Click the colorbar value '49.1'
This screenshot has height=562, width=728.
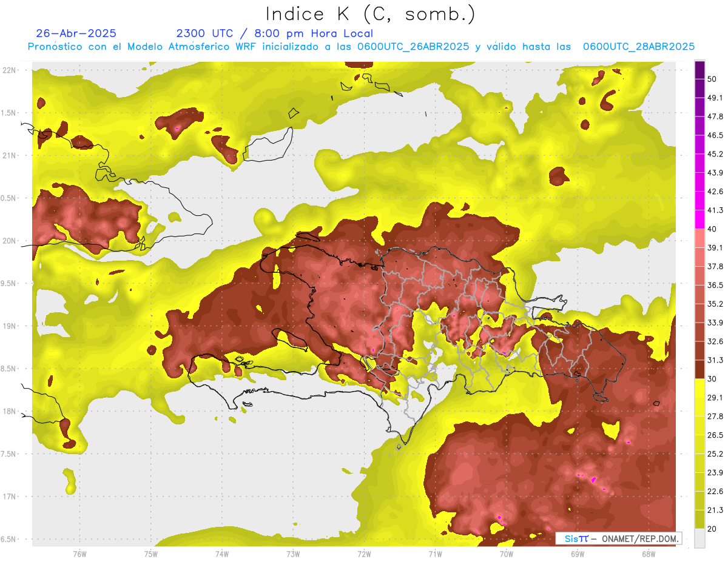pyautogui.click(x=715, y=98)
